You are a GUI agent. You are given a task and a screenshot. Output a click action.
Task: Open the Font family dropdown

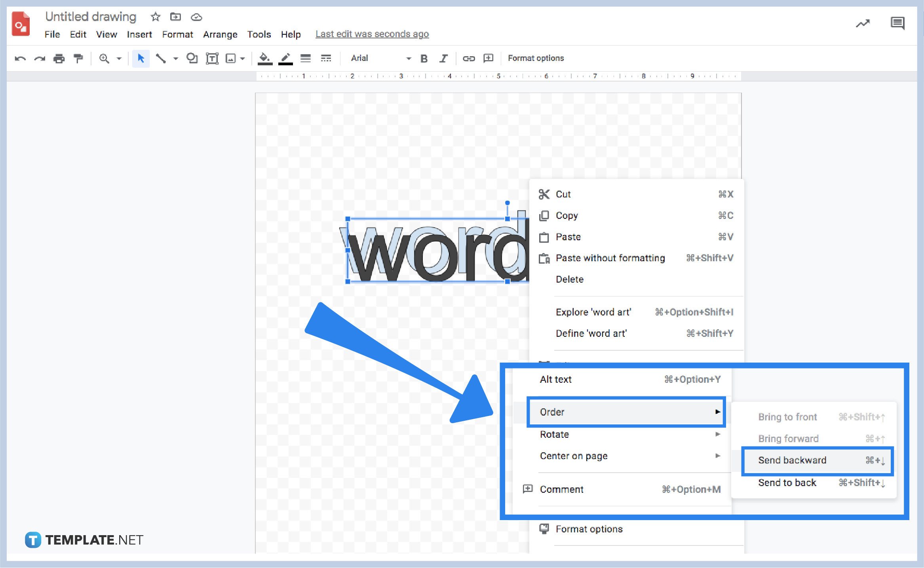coord(377,59)
